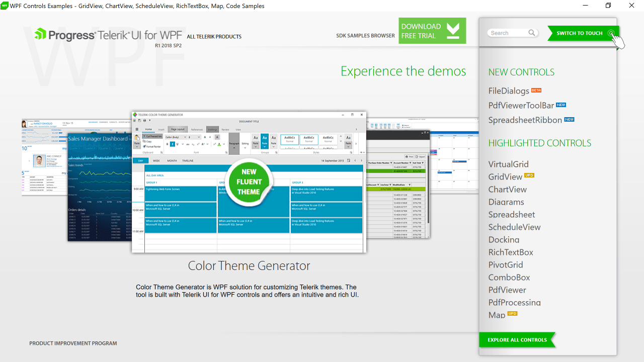Viewport: 644px width, 362px height.
Task: Open the PdfProcessing control
Action: pyautogui.click(x=514, y=302)
